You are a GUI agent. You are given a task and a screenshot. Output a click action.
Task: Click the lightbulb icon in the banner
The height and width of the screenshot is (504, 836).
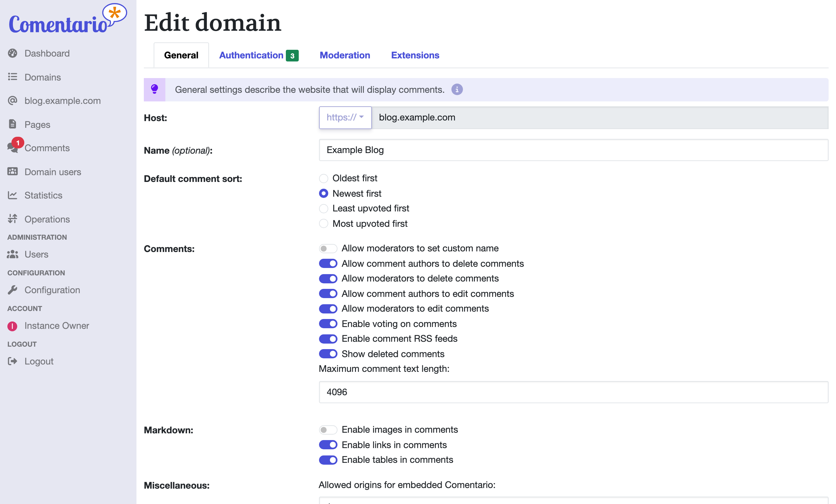coord(154,89)
